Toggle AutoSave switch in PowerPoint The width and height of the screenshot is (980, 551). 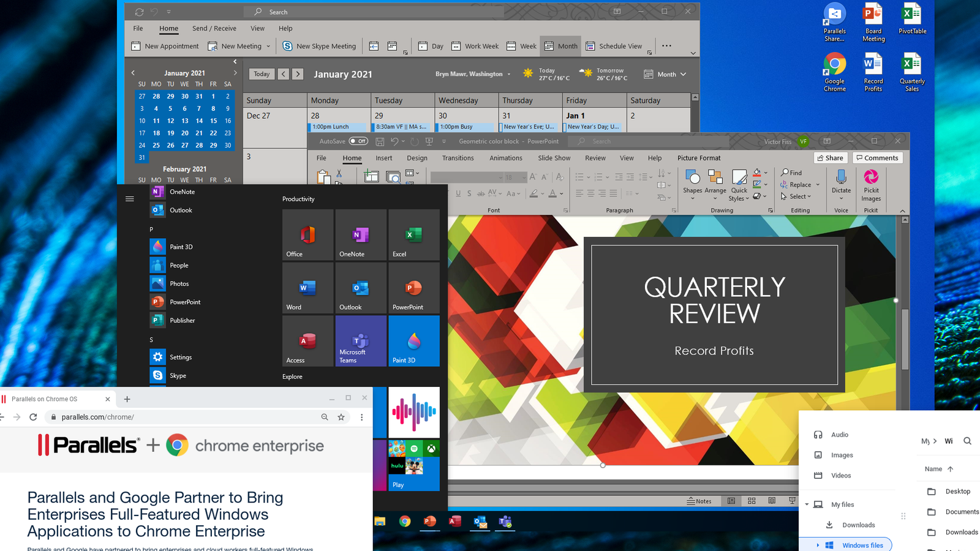click(358, 141)
